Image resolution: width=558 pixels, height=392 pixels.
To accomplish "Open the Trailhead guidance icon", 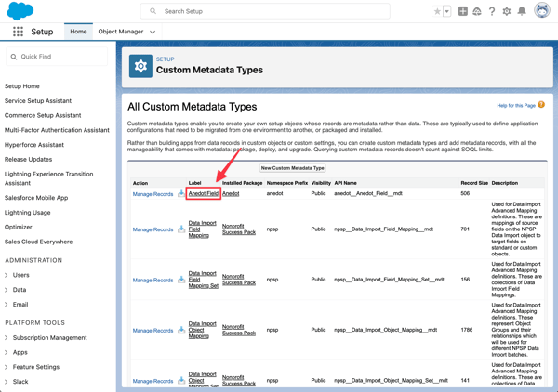I will (477, 11).
